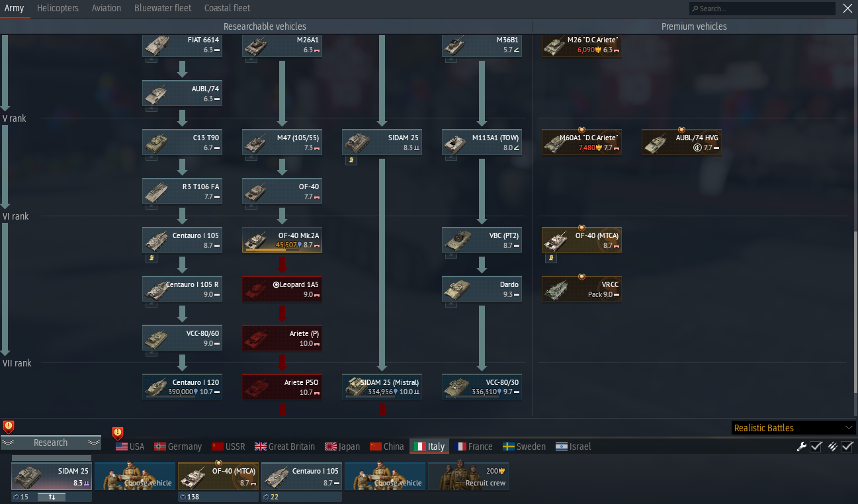Switch to the Aviation tab

[x=107, y=8]
